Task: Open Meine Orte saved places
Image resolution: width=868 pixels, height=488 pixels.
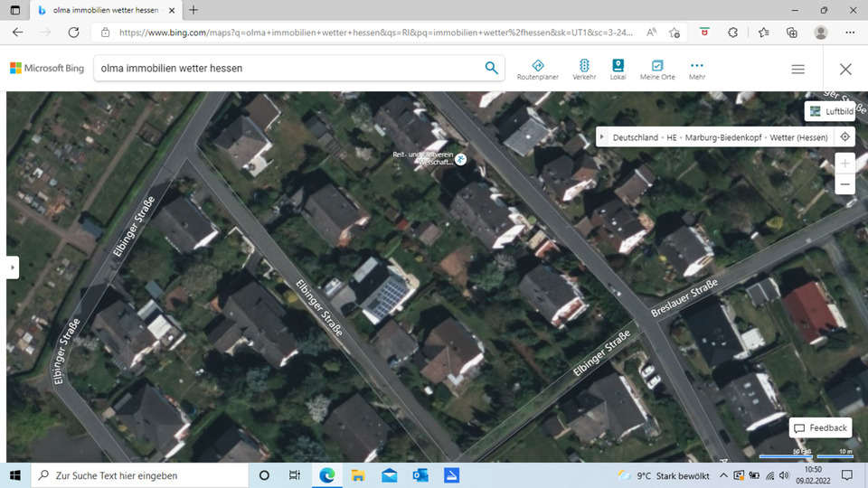Action: click(x=657, y=70)
